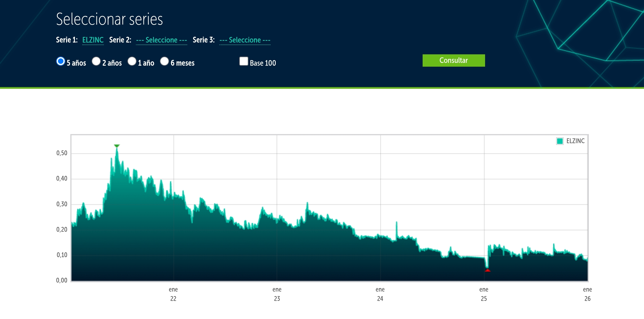The image size is (644, 319).
Task: Click the ene 24 axis label
Action: click(x=380, y=294)
